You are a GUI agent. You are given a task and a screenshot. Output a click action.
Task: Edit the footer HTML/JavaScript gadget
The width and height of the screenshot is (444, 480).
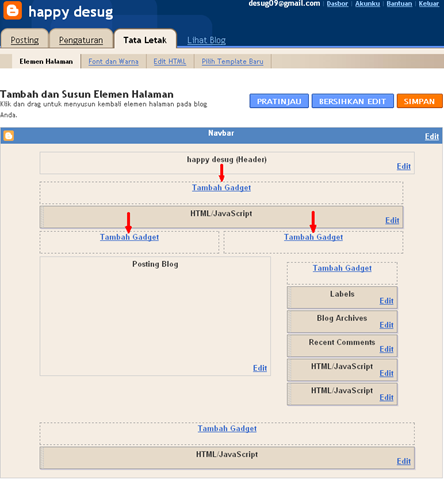(404, 461)
